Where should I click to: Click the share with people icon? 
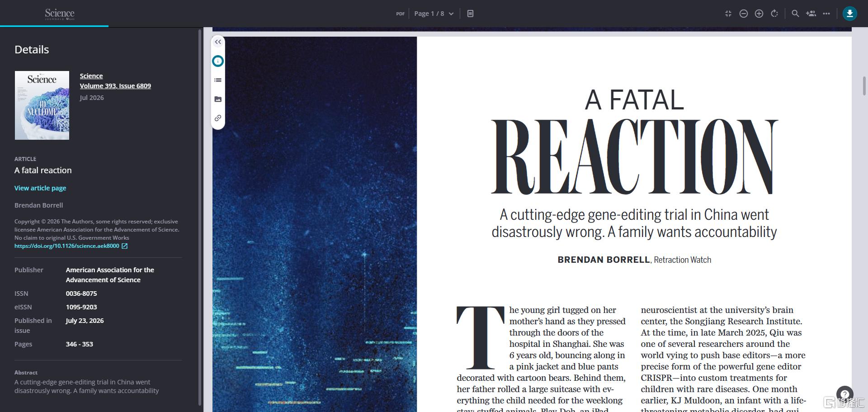pyautogui.click(x=811, y=14)
